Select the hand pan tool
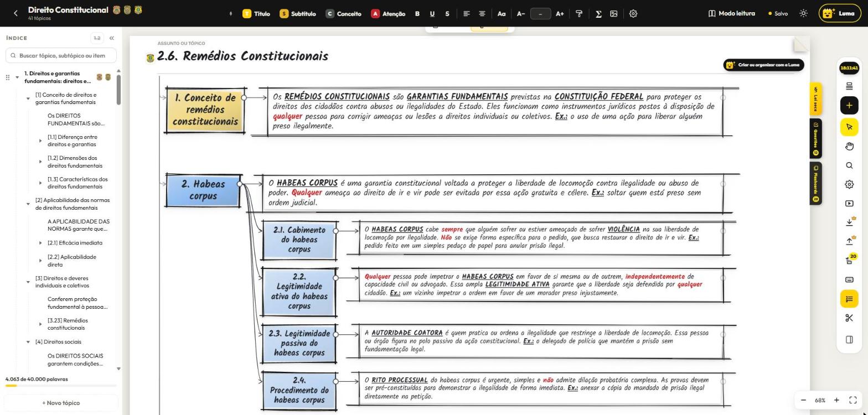The width and height of the screenshot is (868, 415). click(x=849, y=146)
